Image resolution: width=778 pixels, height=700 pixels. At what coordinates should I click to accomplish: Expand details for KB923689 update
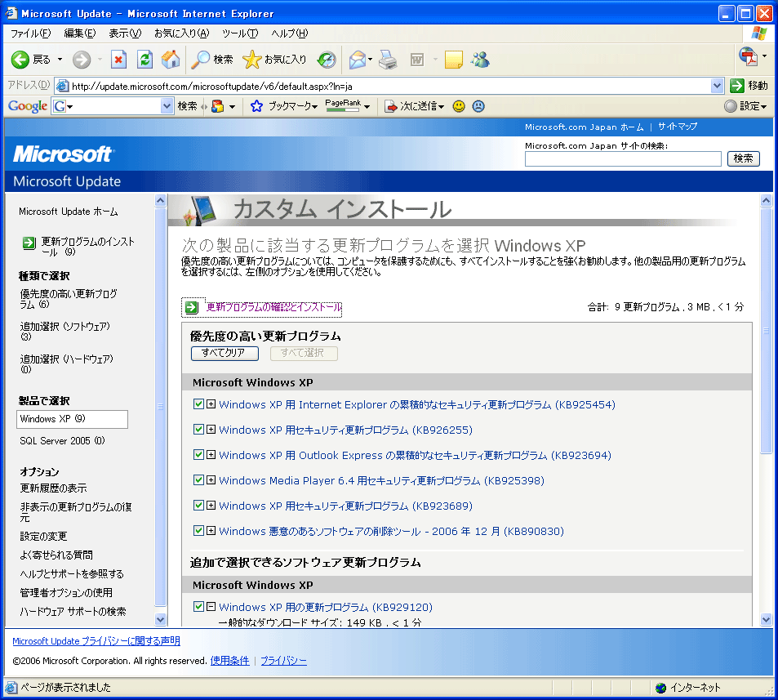(211, 506)
